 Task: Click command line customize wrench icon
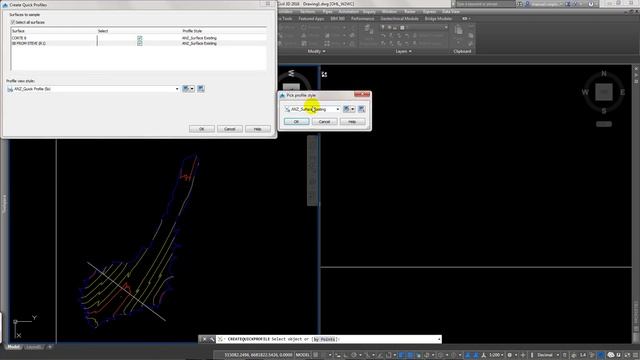211,339
